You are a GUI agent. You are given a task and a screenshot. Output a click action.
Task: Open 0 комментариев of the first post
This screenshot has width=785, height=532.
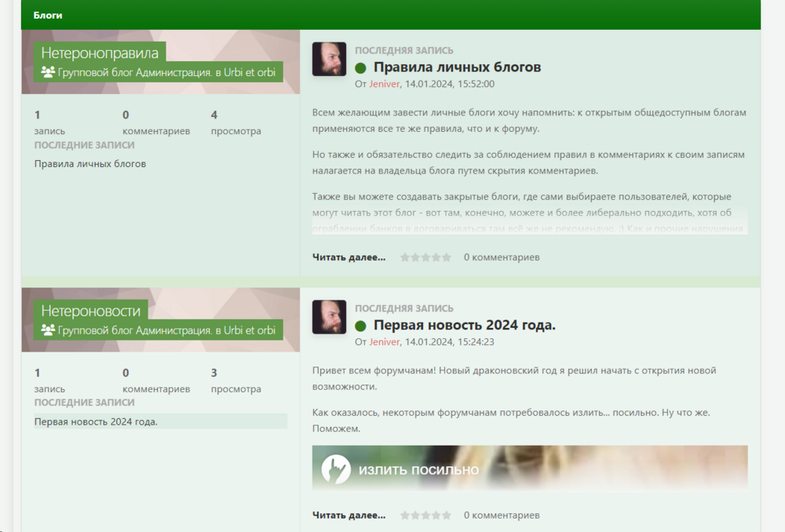tap(502, 257)
